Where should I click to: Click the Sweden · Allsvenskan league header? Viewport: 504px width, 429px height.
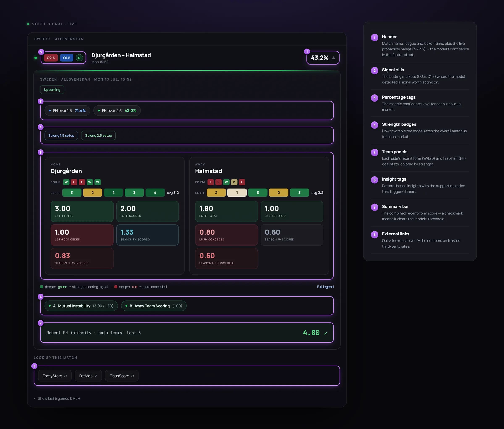point(59,39)
